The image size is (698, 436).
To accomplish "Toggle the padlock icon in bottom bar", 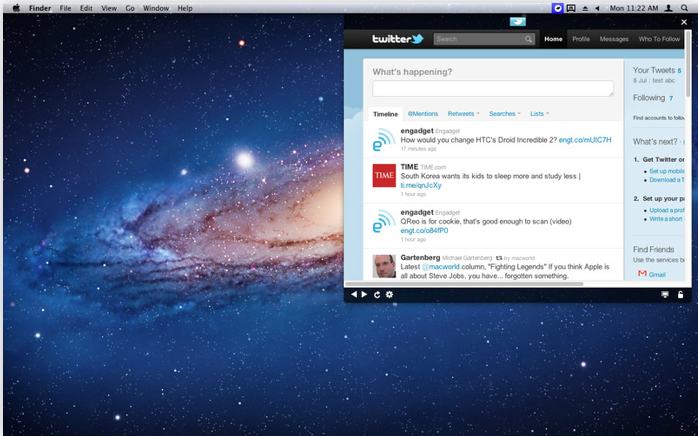I will [x=680, y=294].
